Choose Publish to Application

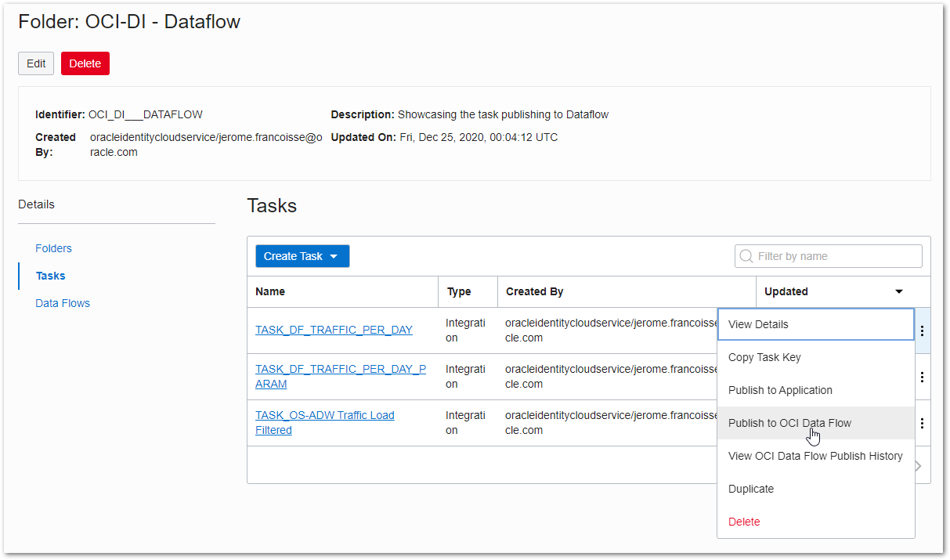780,390
